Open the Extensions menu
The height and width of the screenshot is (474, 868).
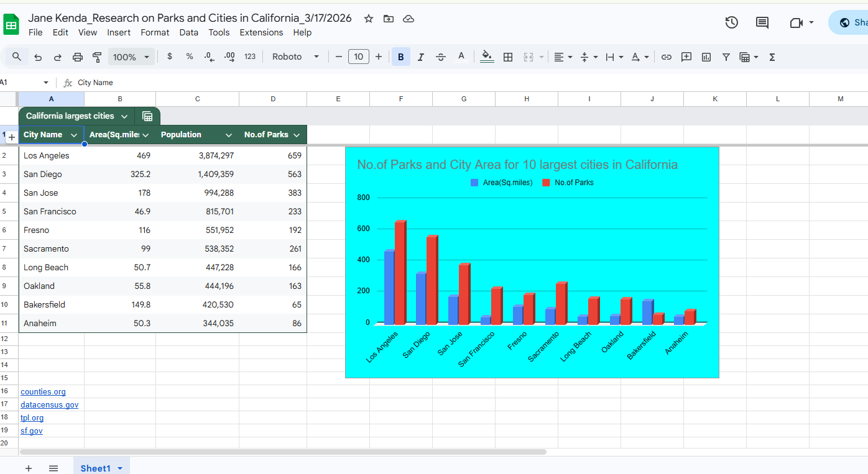point(261,32)
